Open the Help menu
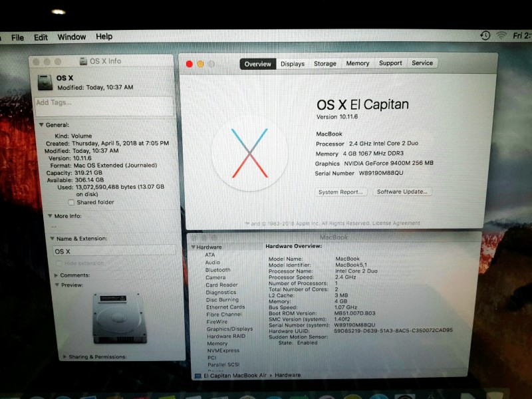532x399 pixels. (x=104, y=37)
